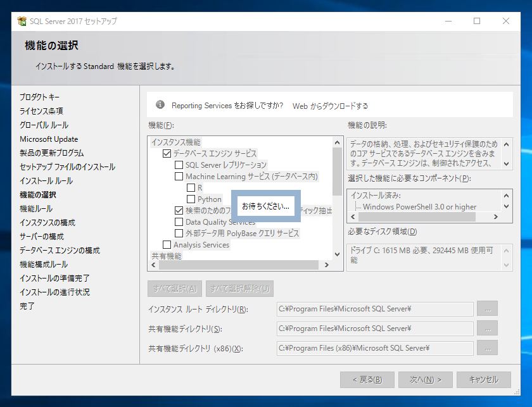532x407 pixels.
Task: Click prerequisites list horizontal scrollbar thumb
Action: tap(417, 216)
